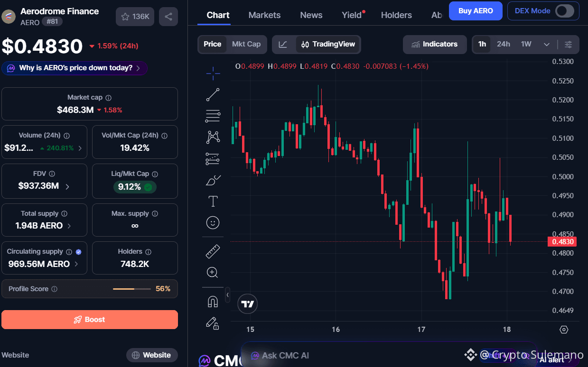Share Aerodrome Finance page
588x367 pixels.
tap(168, 17)
